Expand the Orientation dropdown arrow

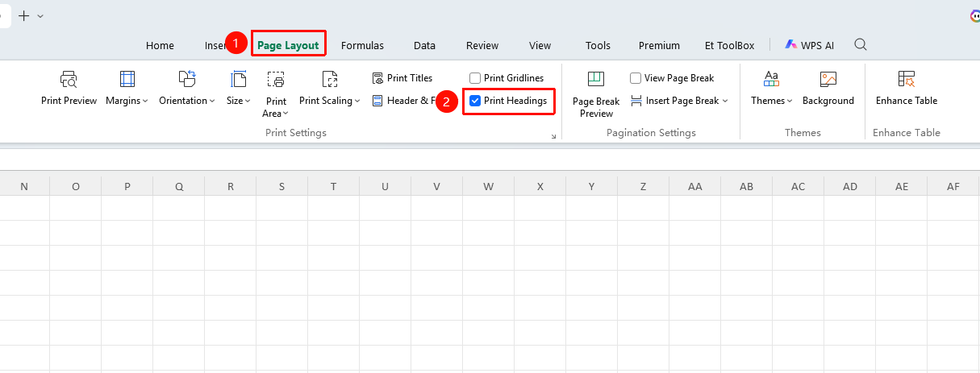(x=212, y=102)
